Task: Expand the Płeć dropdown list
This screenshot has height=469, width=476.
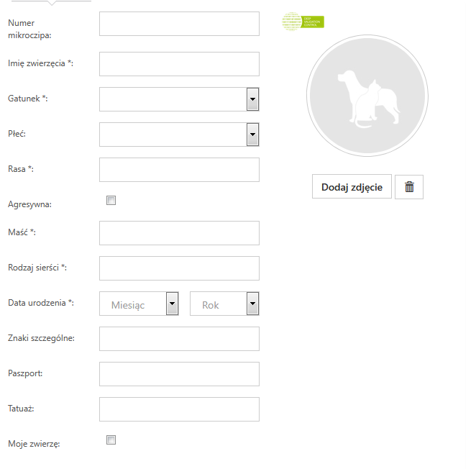Action: tap(179, 135)
